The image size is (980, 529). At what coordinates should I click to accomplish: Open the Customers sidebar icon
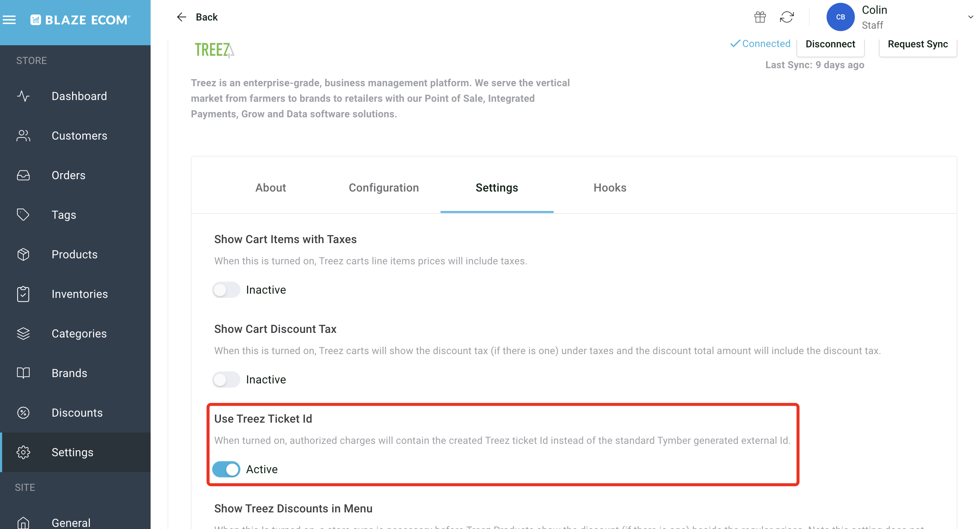[x=23, y=136]
